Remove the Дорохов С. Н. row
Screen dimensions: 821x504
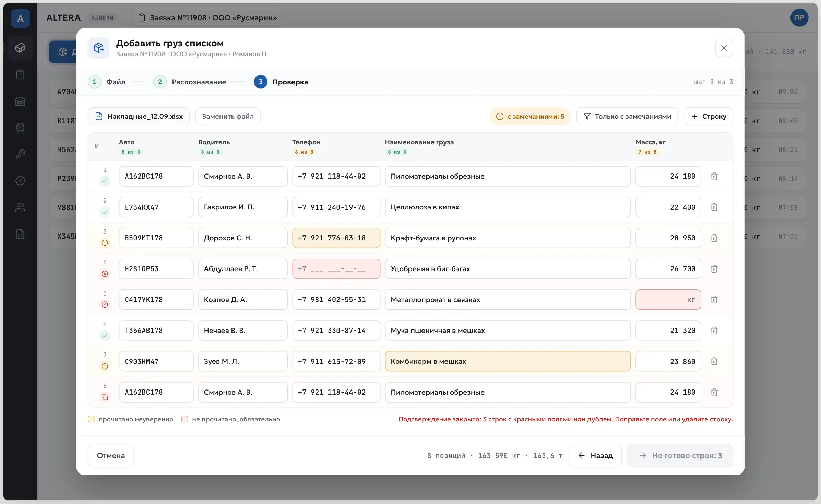click(x=714, y=238)
